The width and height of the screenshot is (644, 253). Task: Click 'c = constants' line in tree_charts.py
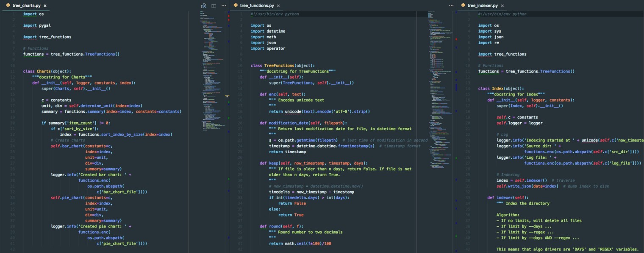(56, 100)
